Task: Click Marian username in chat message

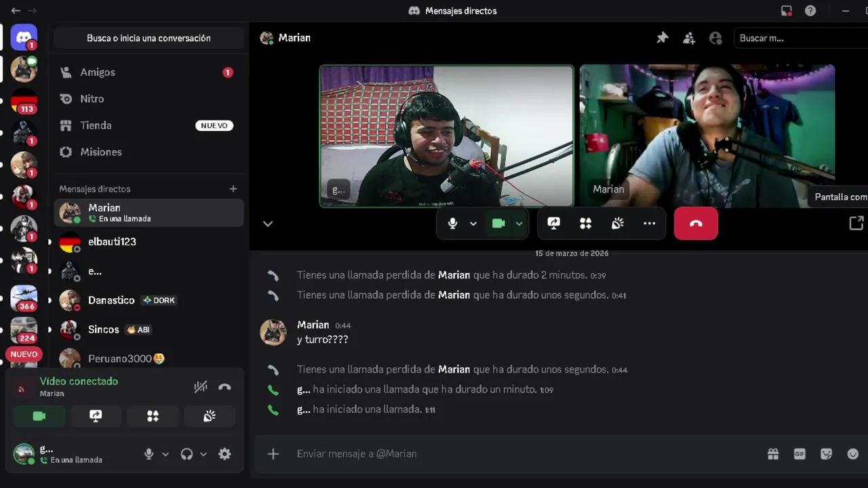Action: (x=313, y=325)
